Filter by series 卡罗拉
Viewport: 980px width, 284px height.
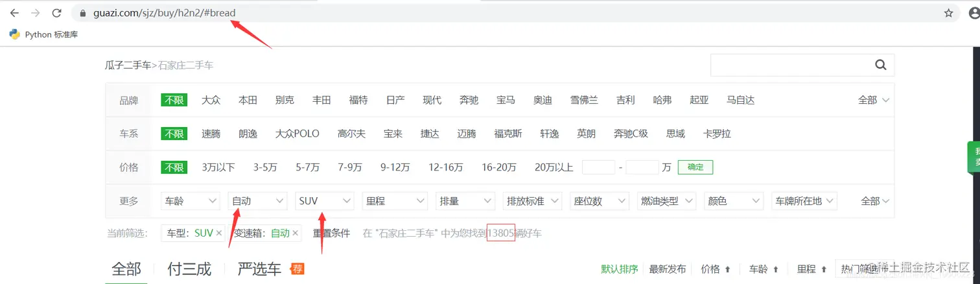click(x=717, y=134)
